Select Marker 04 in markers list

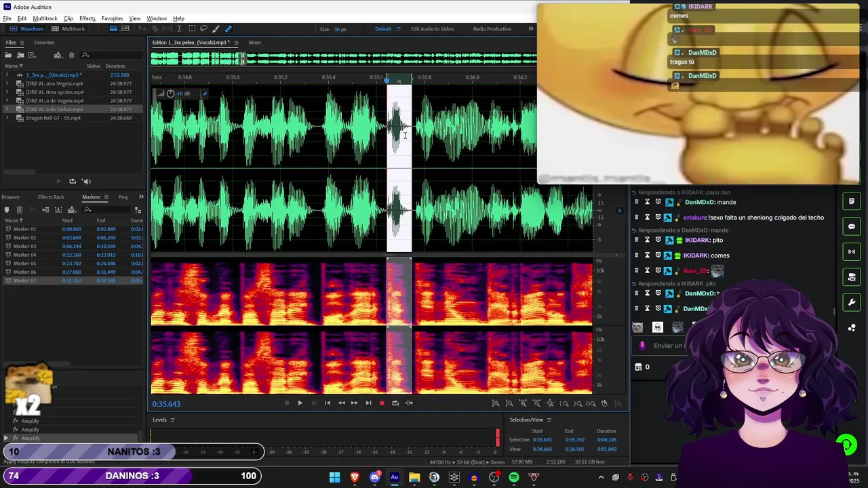coord(71,255)
